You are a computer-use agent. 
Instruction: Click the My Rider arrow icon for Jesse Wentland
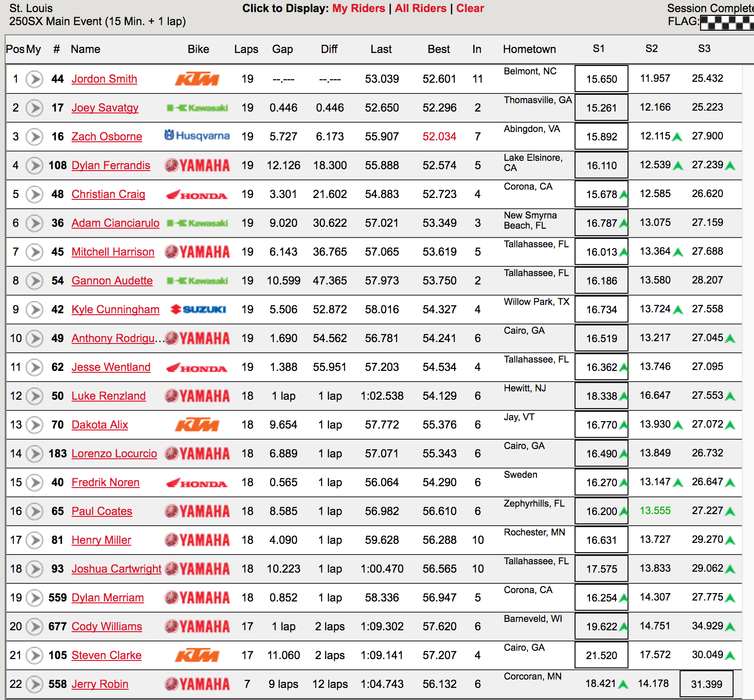[x=34, y=367]
